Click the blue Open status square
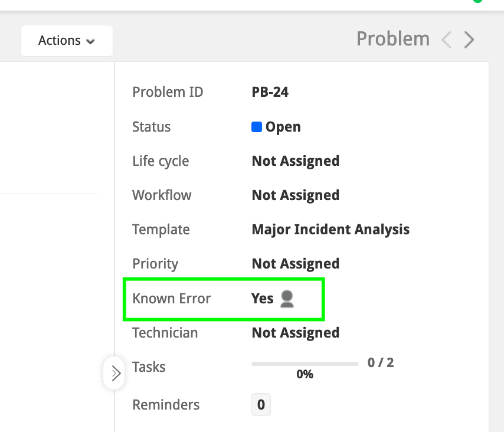Viewport: 504px width, 432px height. click(257, 127)
